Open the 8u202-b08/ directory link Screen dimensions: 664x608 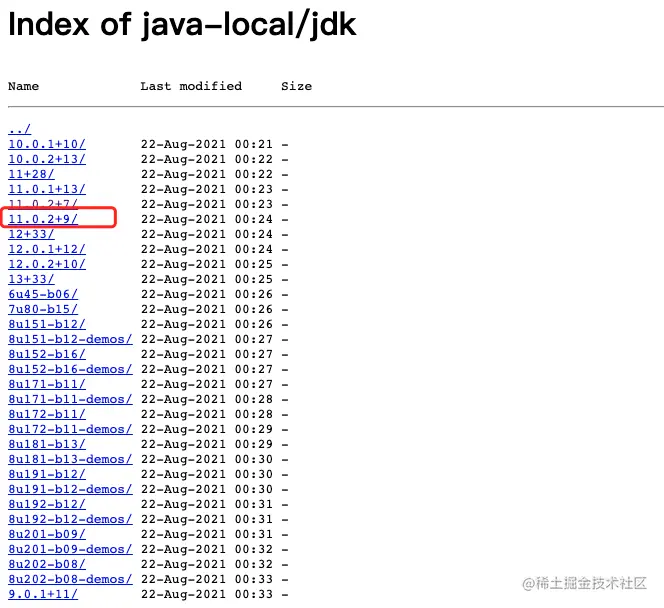(x=47, y=564)
